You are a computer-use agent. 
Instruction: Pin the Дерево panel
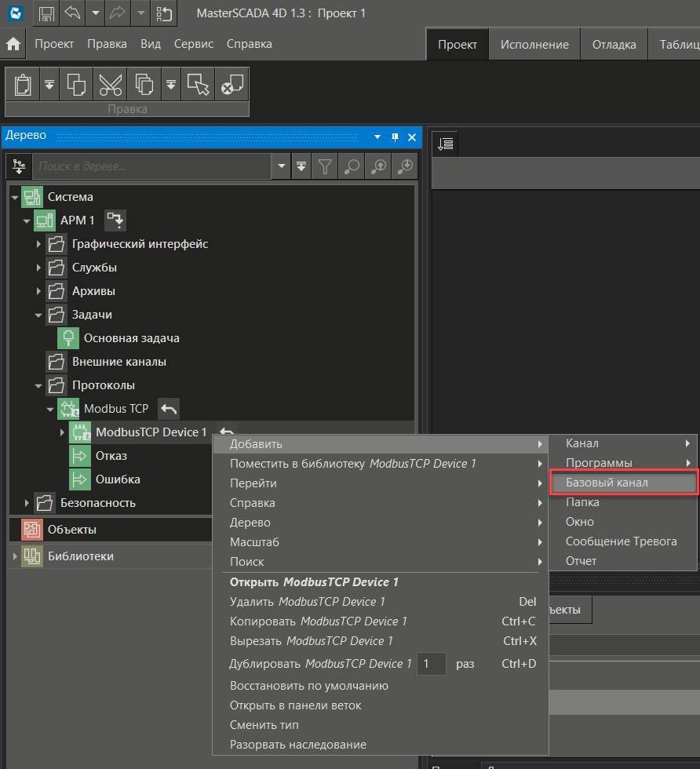[x=395, y=137]
